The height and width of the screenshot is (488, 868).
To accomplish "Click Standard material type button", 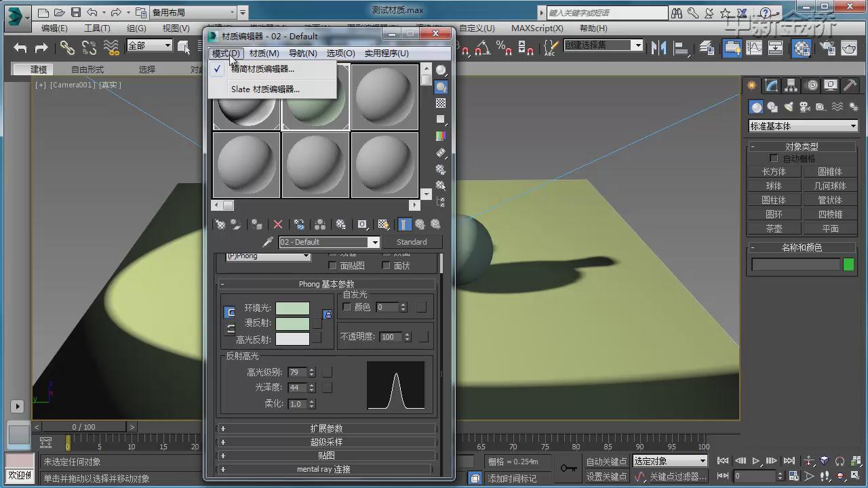I will coord(412,242).
